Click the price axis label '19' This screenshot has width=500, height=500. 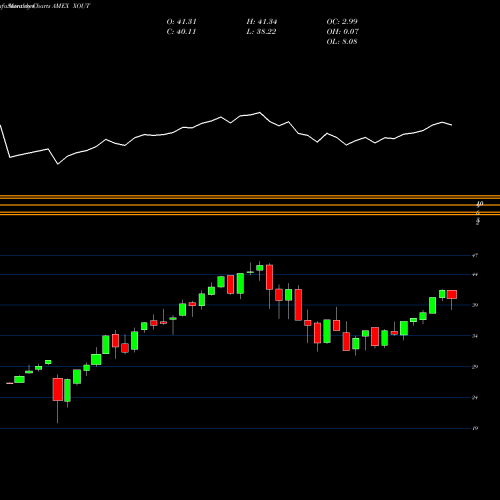click(x=475, y=428)
